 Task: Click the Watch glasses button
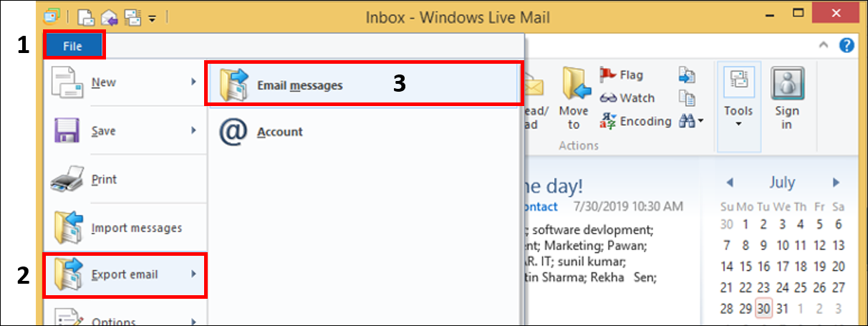628,98
